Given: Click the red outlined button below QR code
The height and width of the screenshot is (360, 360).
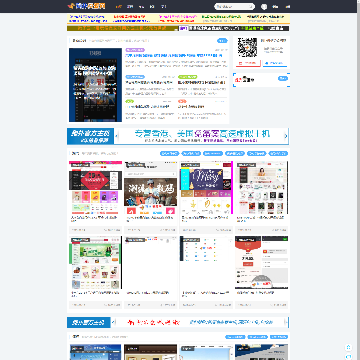Looking at the screenshot, I should point(248,63).
